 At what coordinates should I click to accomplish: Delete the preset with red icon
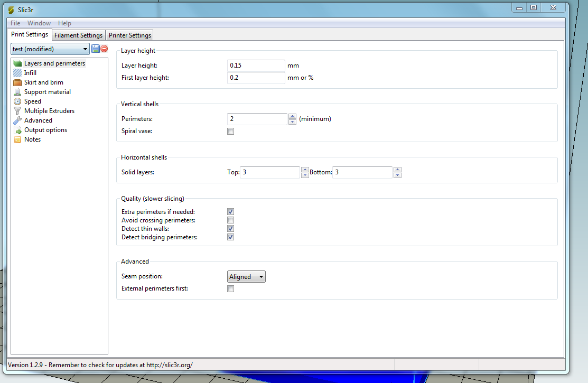coord(104,49)
